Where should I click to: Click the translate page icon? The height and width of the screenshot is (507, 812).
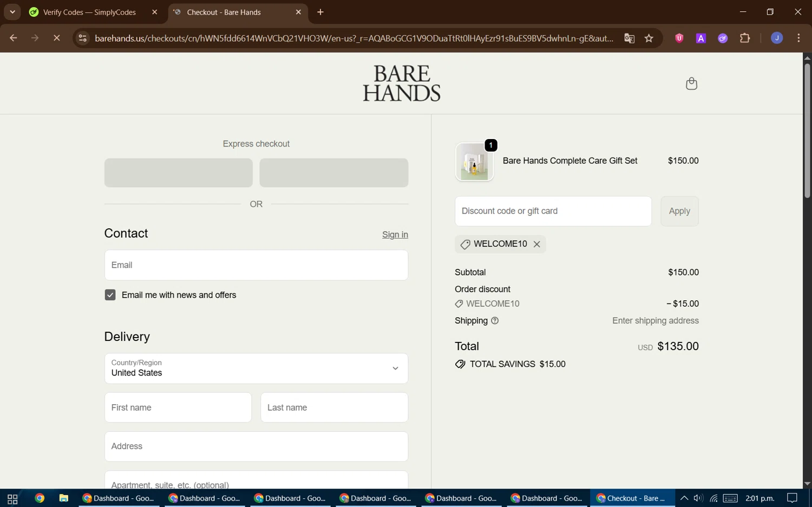629,38
